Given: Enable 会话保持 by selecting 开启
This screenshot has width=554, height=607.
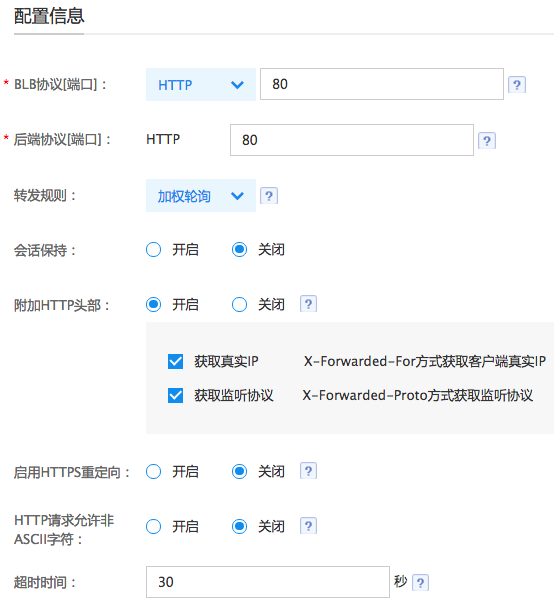Looking at the screenshot, I should click(x=153, y=250).
